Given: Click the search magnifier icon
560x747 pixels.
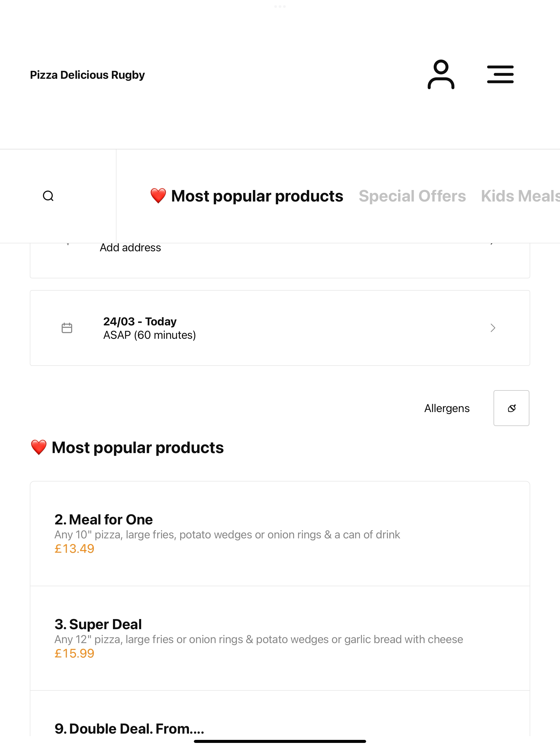Looking at the screenshot, I should click(x=48, y=196).
